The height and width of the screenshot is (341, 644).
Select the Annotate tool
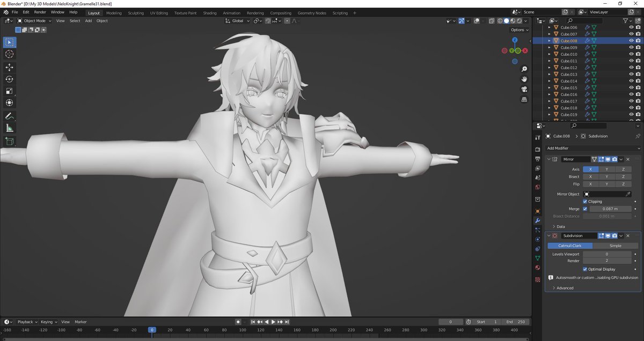click(x=9, y=116)
